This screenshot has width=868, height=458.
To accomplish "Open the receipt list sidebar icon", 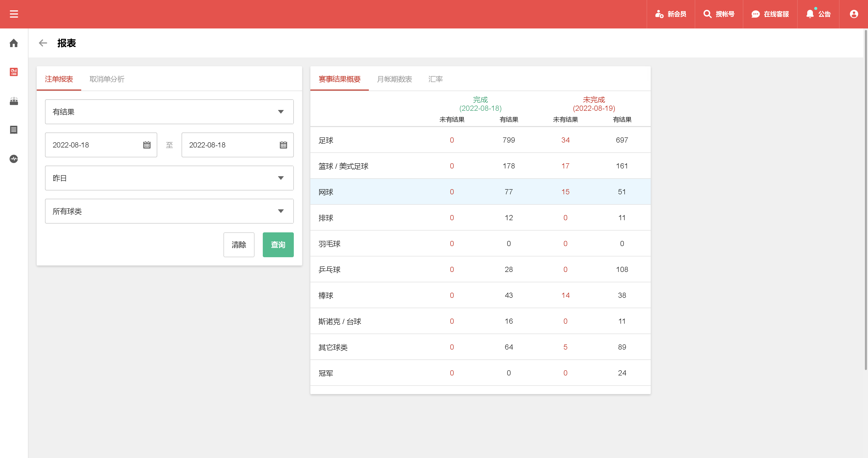I will [x=14, y=130].
